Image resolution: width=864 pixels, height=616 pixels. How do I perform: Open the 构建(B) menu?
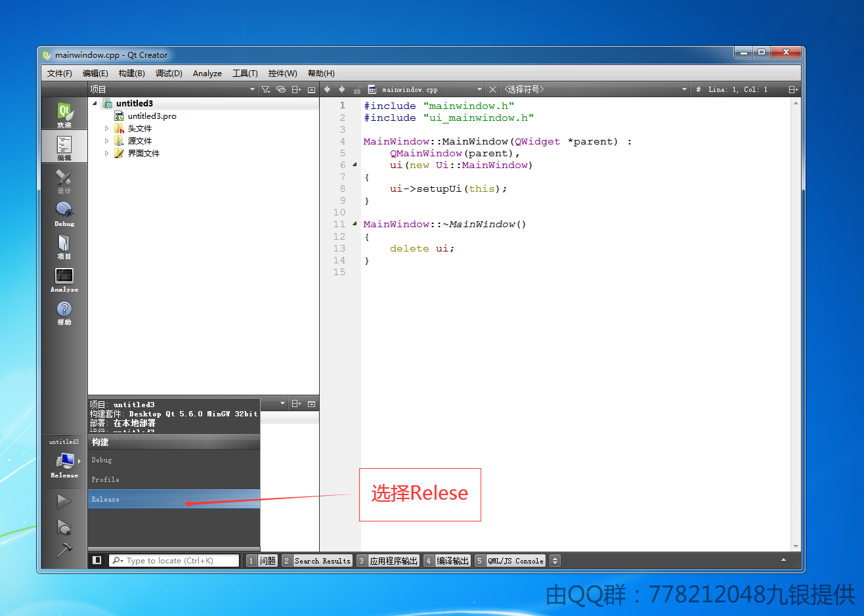click(x=131, y=73)
